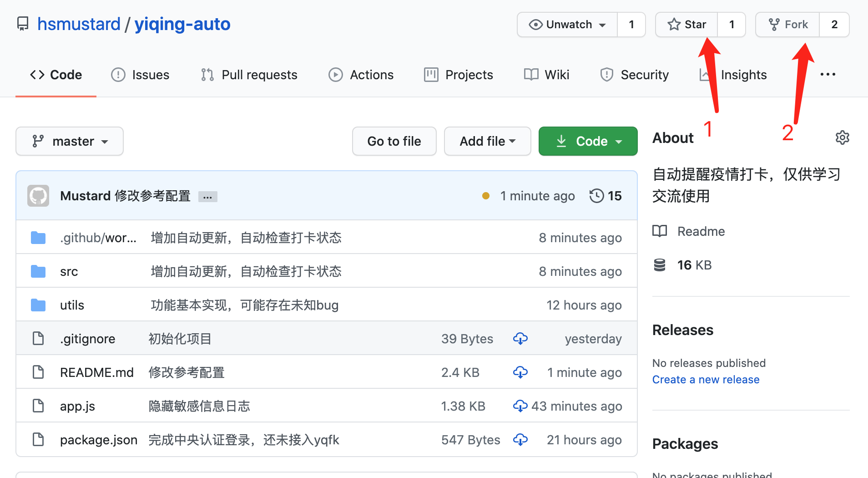Image resolution: width=868 pixels, height=478 pixels.
Task: Click the Go to file button
Action: (394, 141)
